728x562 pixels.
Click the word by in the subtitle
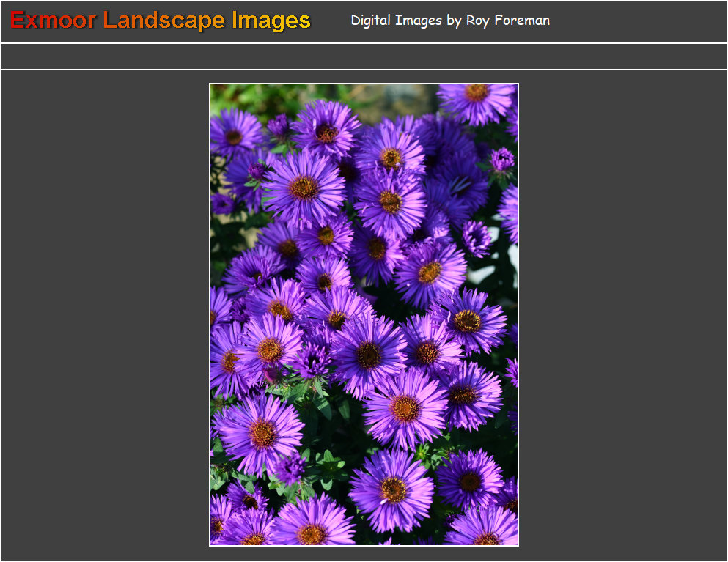(454, 21)
